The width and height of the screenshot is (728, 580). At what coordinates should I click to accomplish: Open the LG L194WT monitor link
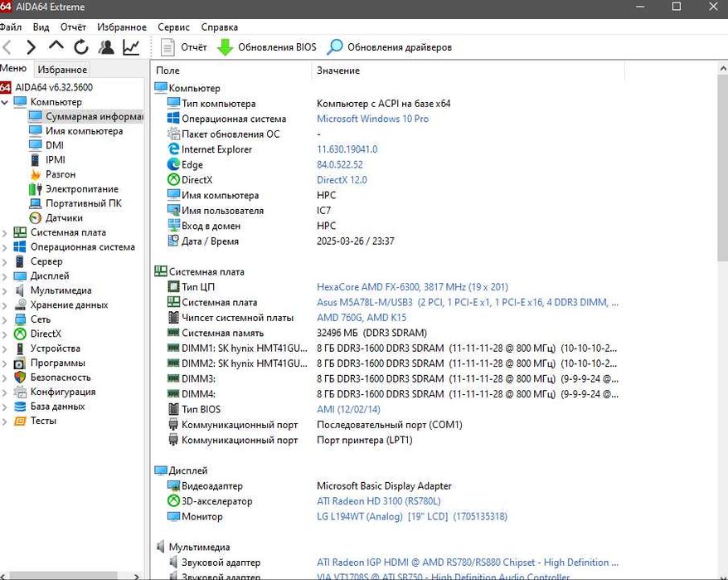pyautogui.click(x=412, y=516)
